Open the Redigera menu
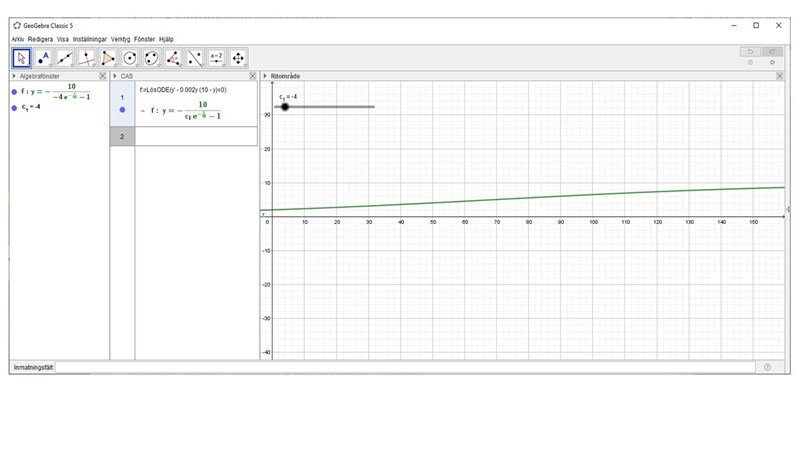800x450 pixels. click(40, 39)
